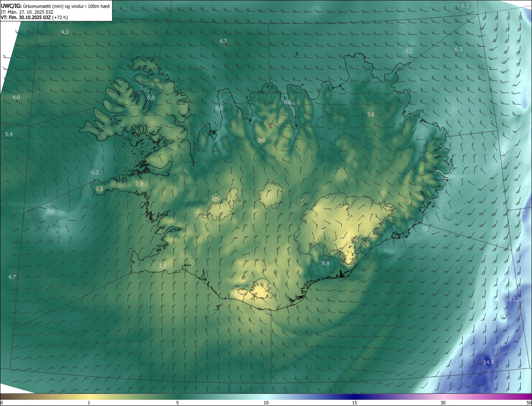Select the 7.1 precipitable water value

[x=409, y=51]
